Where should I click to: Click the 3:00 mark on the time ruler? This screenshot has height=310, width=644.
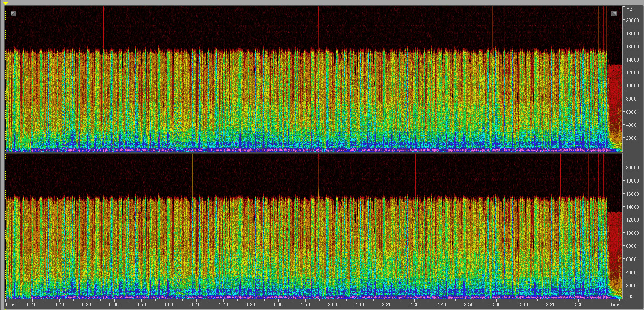coord(496,305)
